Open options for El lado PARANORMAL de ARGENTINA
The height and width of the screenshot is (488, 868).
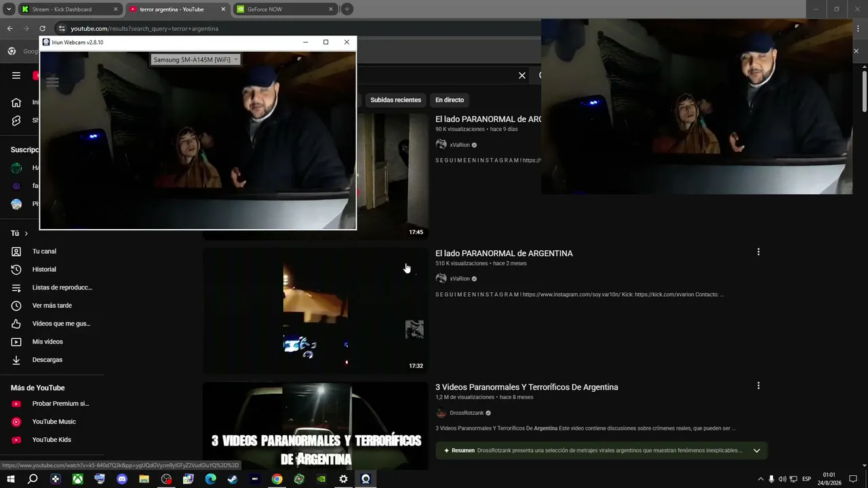coord(758,252)
